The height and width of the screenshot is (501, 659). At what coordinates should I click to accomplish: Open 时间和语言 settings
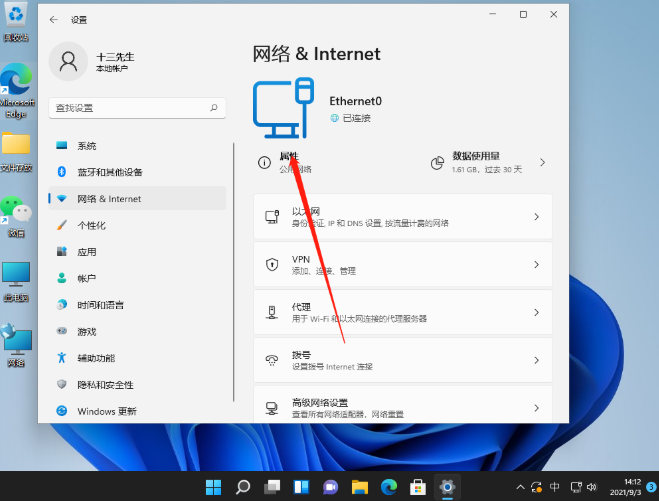137,305
